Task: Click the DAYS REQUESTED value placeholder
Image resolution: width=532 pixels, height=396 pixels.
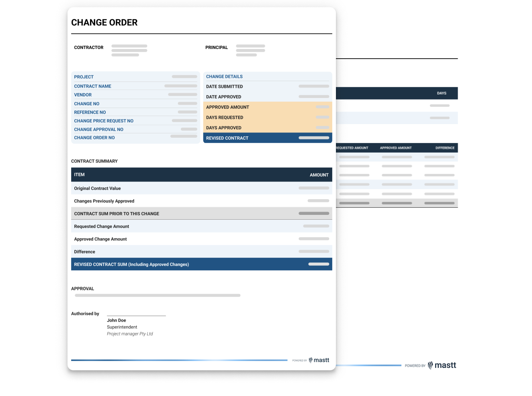Action: (322, 117)
